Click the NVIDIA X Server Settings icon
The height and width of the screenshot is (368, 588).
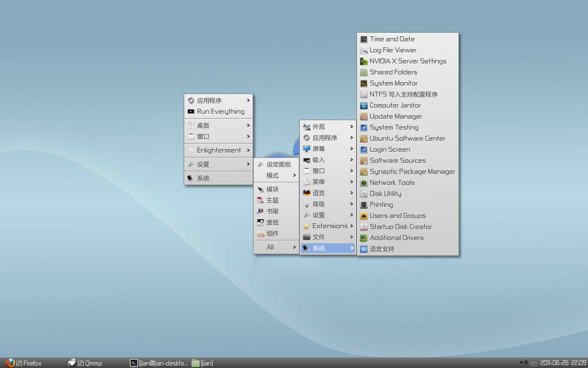(364, 61)
